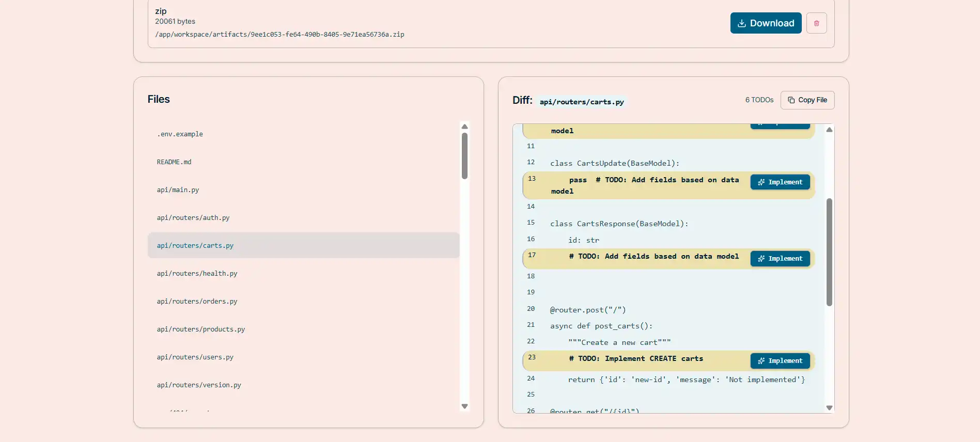This screenshot has width=980, height=442.
Task: Click diff panel scroll down arrow
Action: 829,408
